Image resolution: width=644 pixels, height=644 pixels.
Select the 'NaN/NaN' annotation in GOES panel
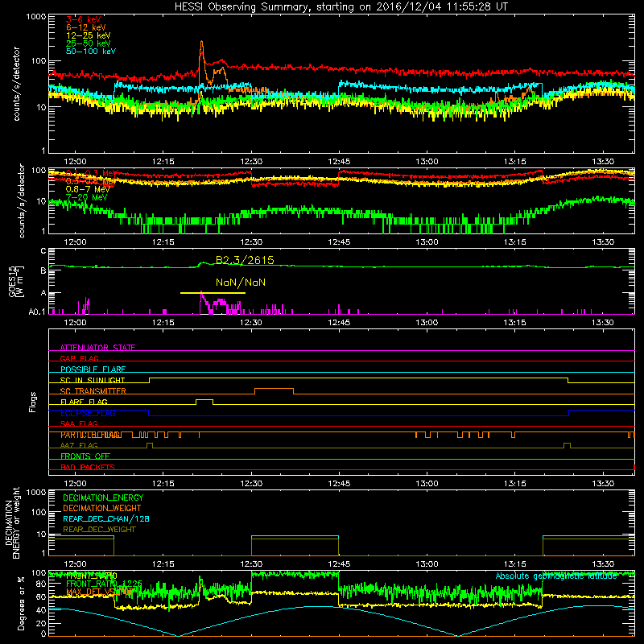[x=241, y=283]
